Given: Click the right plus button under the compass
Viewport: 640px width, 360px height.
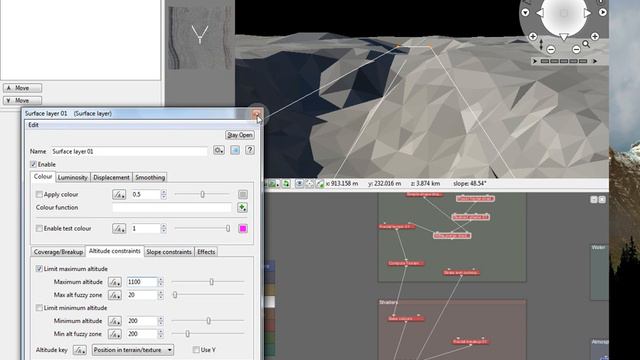Looking at the screenshot, I should coord(595,37).
